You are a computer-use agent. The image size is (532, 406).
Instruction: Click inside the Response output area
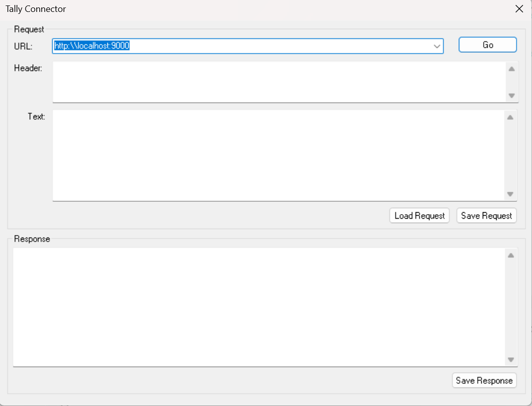[259, 307]
